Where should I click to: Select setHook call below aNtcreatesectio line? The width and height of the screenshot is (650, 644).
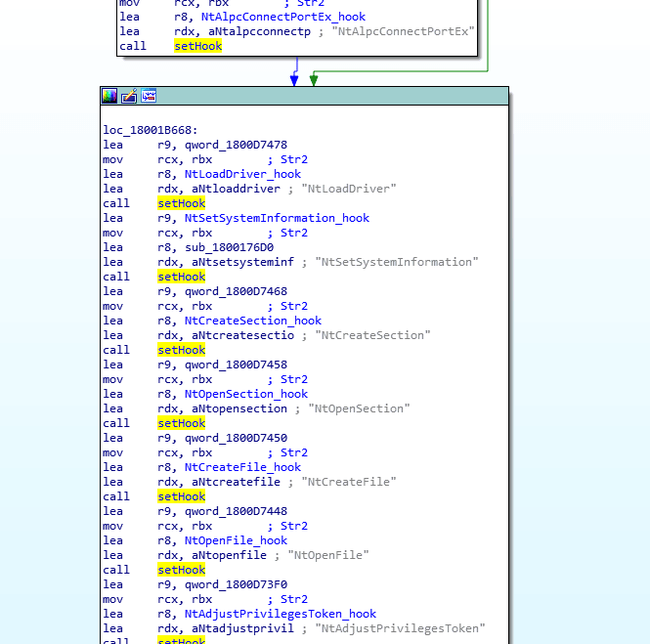click(x=182, y=350)
